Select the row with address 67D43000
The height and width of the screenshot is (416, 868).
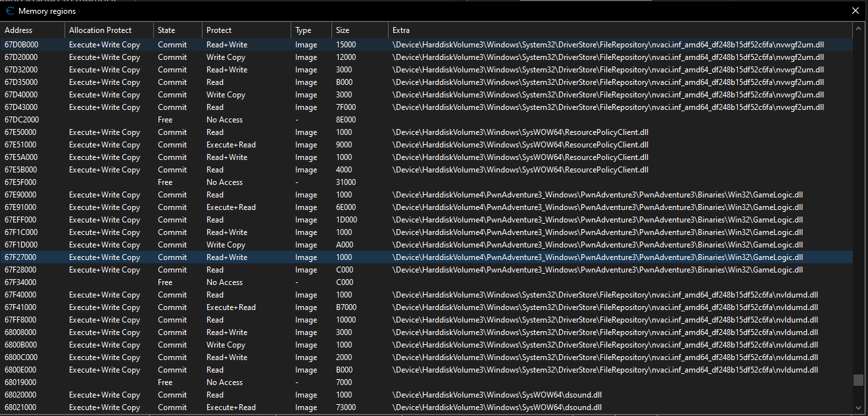pyautogui.click(x=426, y=107)
